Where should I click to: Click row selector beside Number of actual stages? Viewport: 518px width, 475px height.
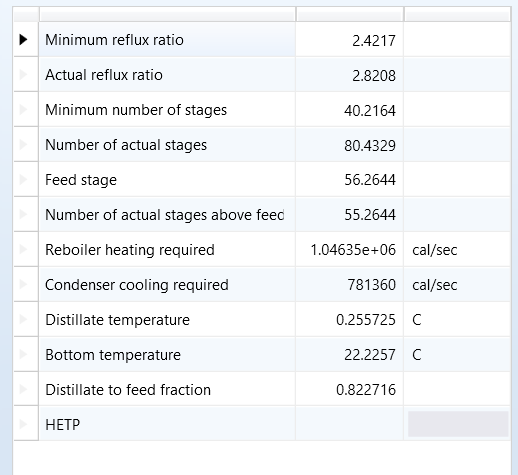(x=26, y=145)
